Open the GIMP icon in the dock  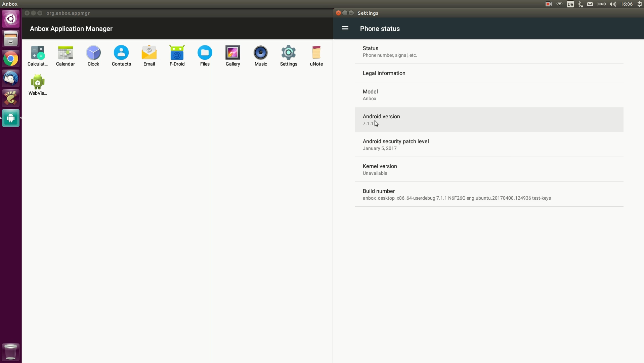tap(11, 98)
